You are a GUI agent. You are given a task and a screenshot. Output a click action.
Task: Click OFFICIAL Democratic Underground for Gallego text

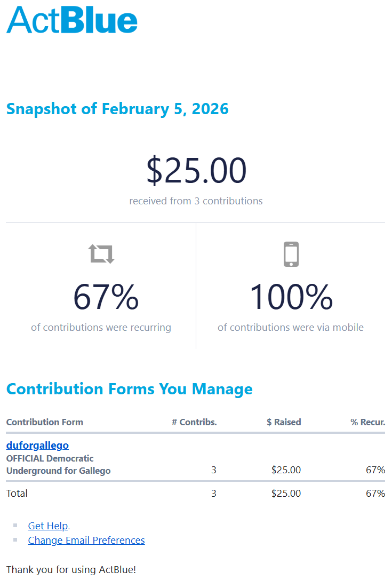pos(58,464)
